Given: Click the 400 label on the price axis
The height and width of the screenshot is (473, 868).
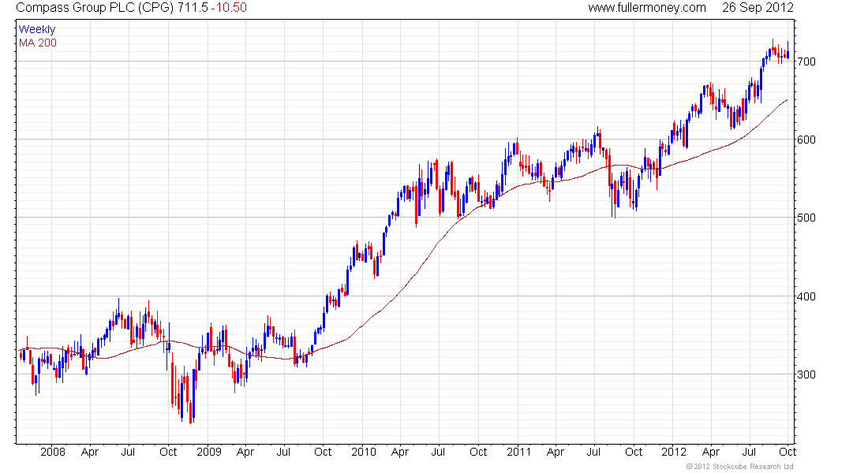Looking at the screenshot, I should click(x=806, y=296).
